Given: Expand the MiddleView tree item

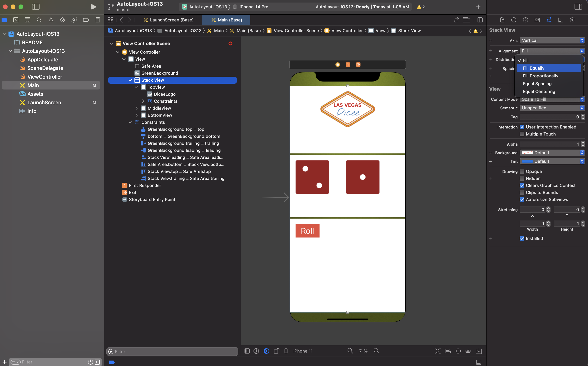Looking at the screenshot, I should (x=137, y=108).
